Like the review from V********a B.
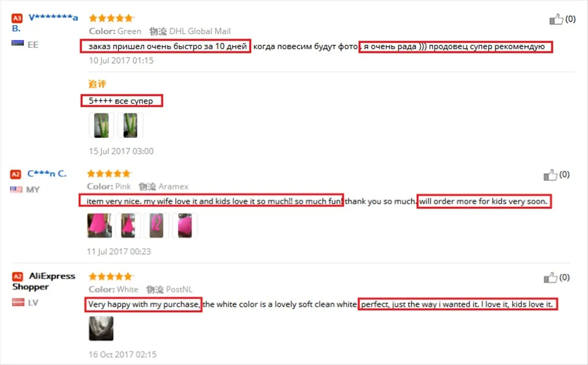This screenshot has height=365, width=588. [556, 19]
